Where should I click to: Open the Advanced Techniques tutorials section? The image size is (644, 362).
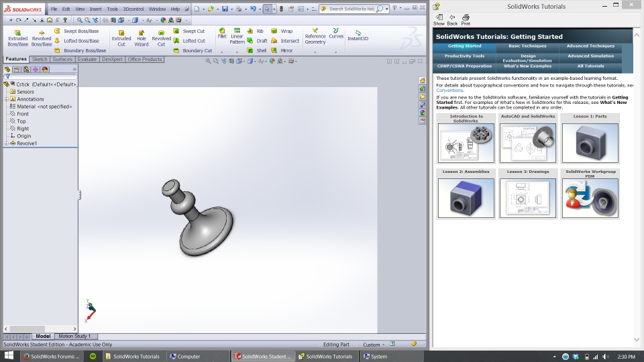coord(590,46)
